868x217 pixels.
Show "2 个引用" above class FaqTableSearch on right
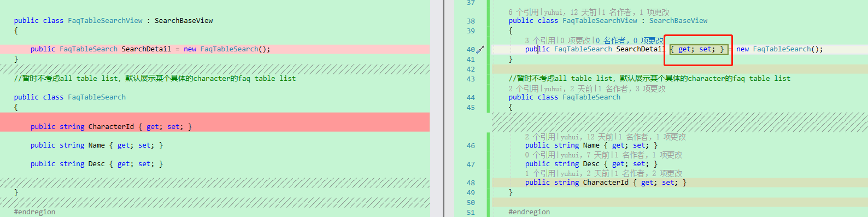[x=523, y=89]
